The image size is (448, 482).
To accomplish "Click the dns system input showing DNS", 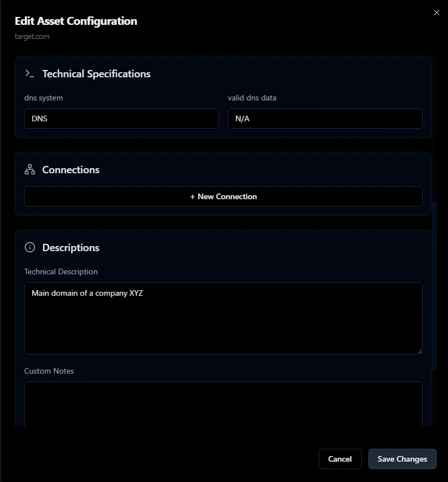I will (121, 119).
